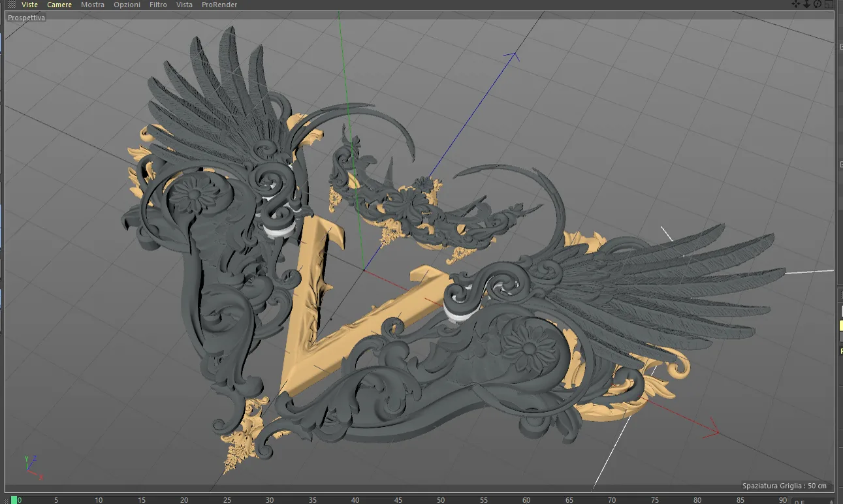The height and width of the screenshot is (504, 843).
Task: Click the viewport zoom (dolly) camera icon
Action: [806, 4]
